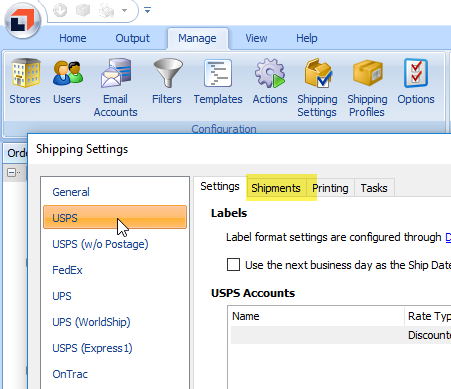The width and height of the screenshot is (451, 389).
Task: Switch to the Shipments tab
Action: point(276,188)
